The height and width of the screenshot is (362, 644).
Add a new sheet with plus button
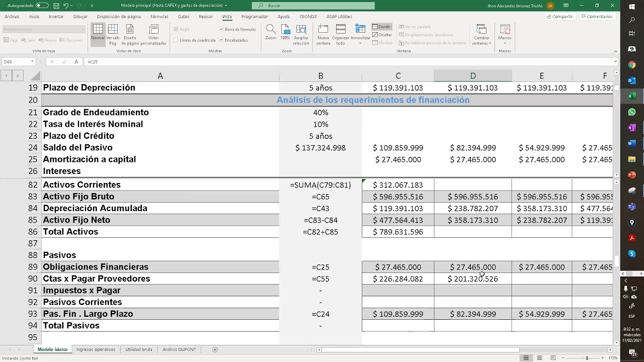click(x=215, y=349)
